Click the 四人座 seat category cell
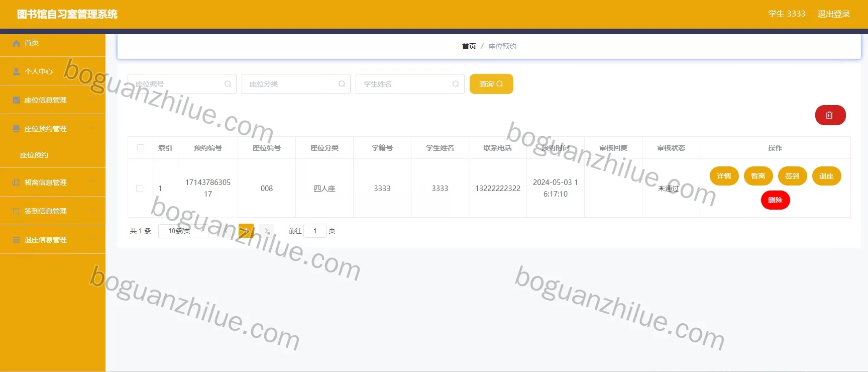The width and height of the screenshot is (868, 372). (324, 189)
